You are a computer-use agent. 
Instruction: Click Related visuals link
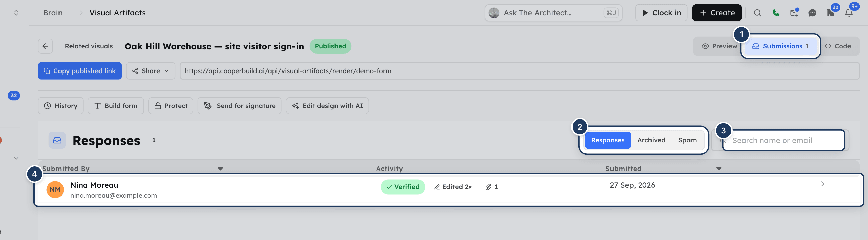(89, 46)
